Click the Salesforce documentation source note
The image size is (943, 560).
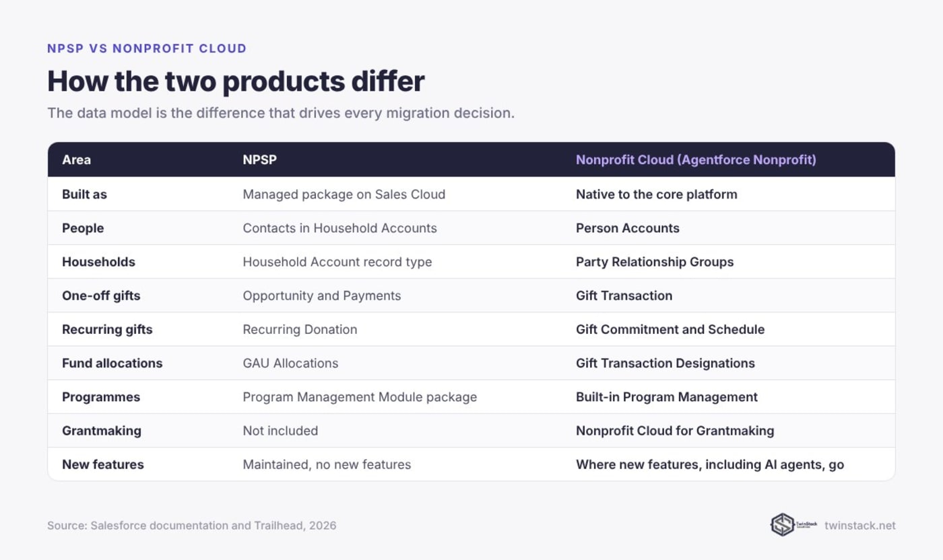click(x=192, y=526)
